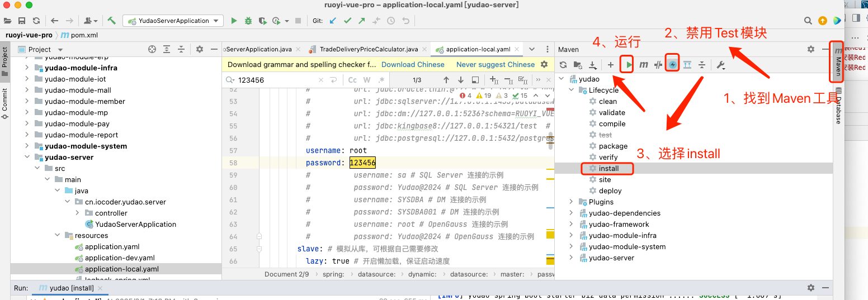Go to previous search occurrence arrow
The width and height of the screenshot is (868, 300).
tap(446, 80)
